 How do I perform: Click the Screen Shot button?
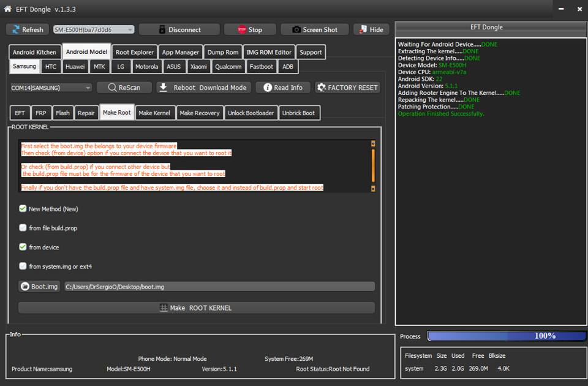coord(315,29)
